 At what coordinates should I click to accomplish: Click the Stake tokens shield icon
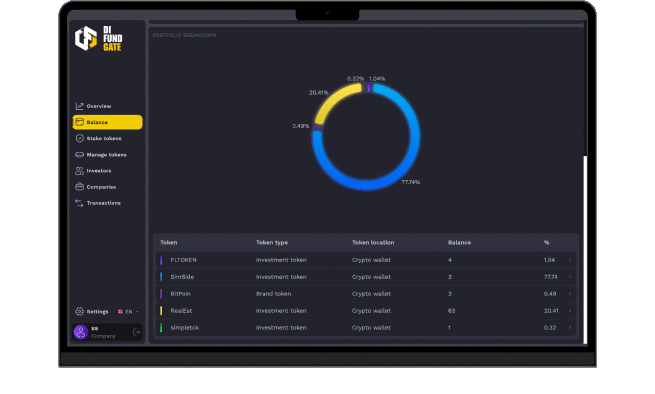point(79,138)
